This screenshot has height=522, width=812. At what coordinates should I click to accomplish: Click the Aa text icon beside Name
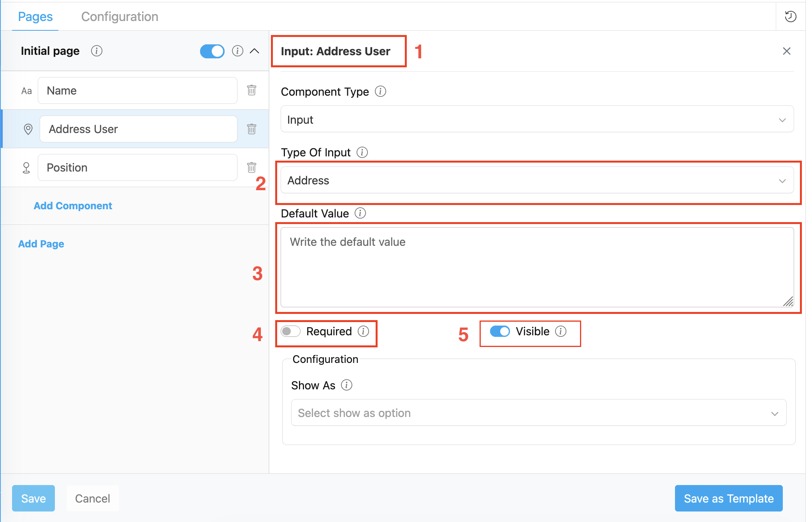point(26,91)
